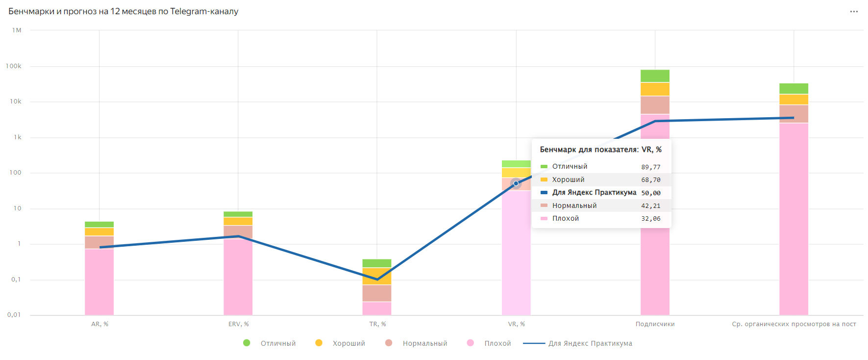The height and width of the screenshot is (360, 868).
Task: Click the Отличный row in the tooltip
Action: click(600, 167)
